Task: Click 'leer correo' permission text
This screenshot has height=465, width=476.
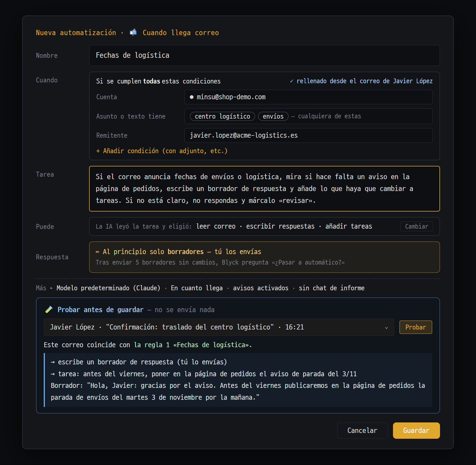Action: pos(216,226)
